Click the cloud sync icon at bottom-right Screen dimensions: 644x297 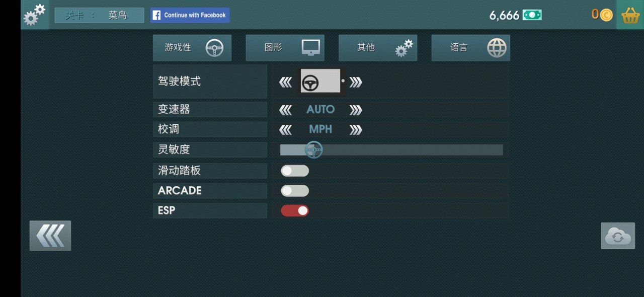click(x=617, y=236)
